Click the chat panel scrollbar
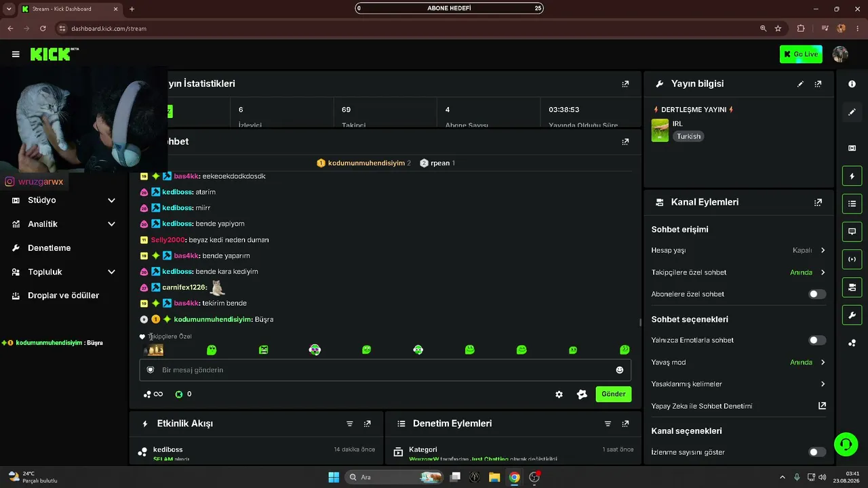 coord(640,323)
